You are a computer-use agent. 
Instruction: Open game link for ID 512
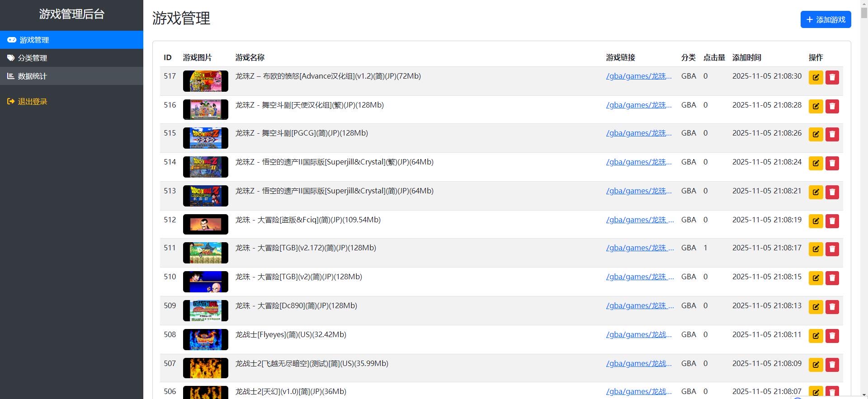tap(640, 220)
